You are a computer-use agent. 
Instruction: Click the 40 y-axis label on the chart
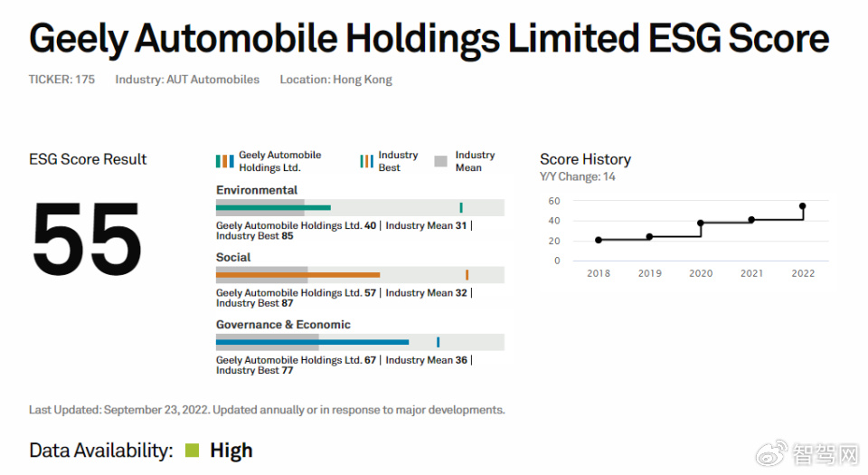tap(554, 221)
